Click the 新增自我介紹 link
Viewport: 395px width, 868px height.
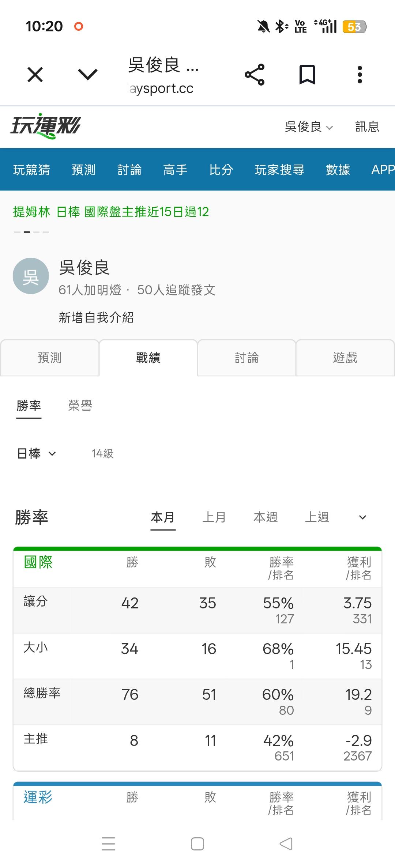pyautogui.click(x=96, y=317)
